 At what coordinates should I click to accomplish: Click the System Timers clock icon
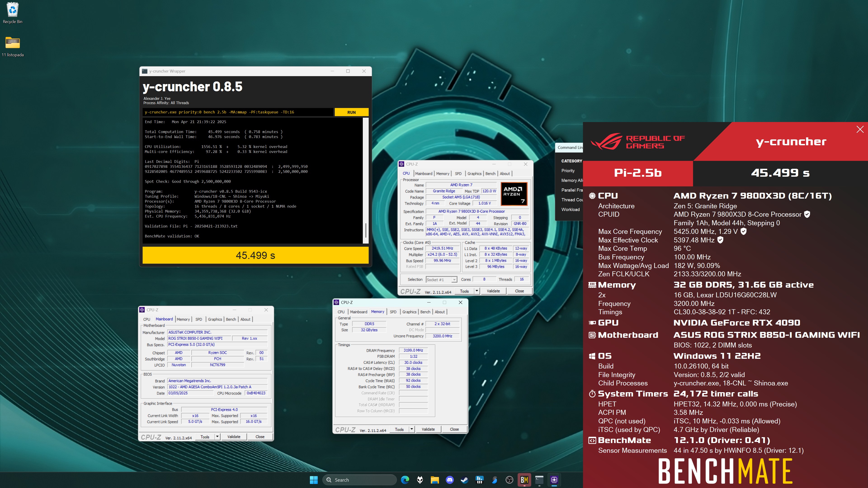(x=592, y=394)
